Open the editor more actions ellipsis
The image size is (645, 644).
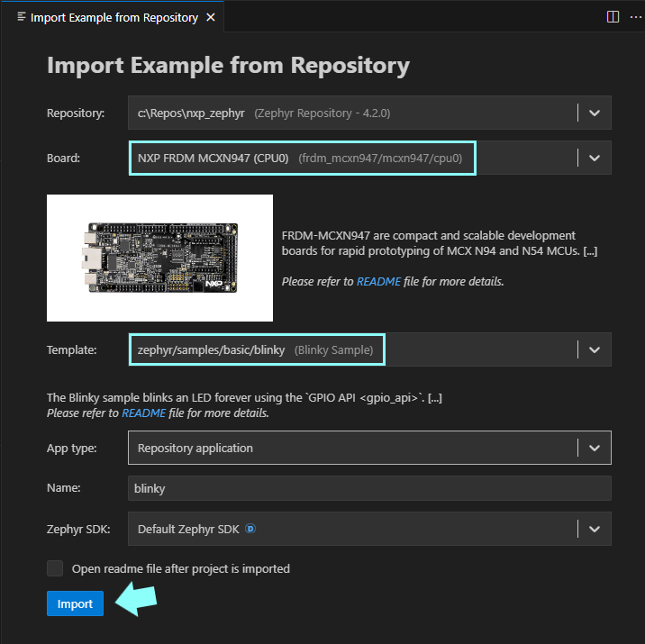click(635, 17)
